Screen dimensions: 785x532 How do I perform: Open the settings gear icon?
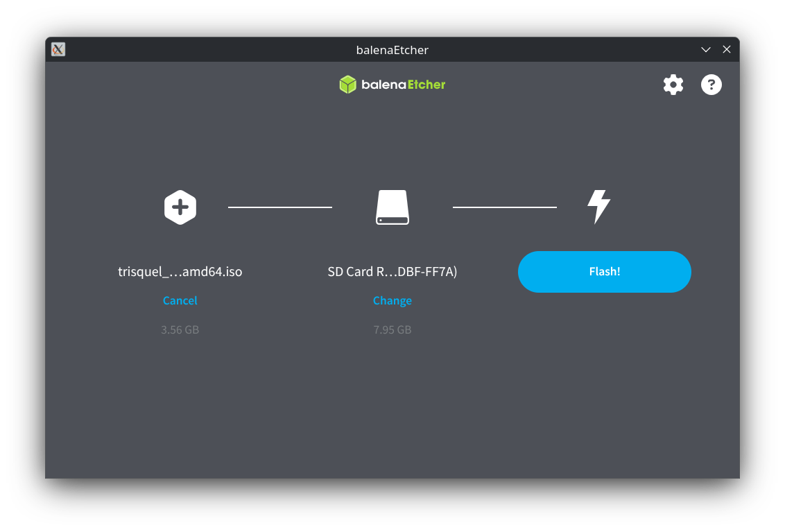pyautogui.click(x=673, y=85)
